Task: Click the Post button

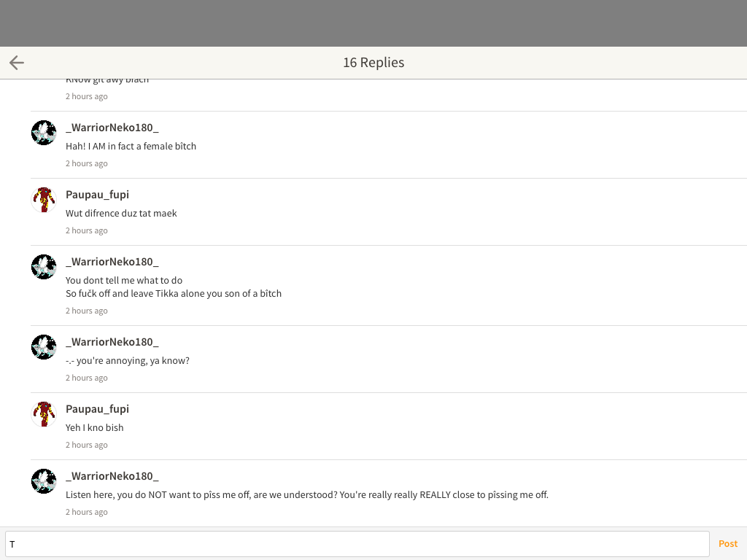Action: (x=728, y=544)
